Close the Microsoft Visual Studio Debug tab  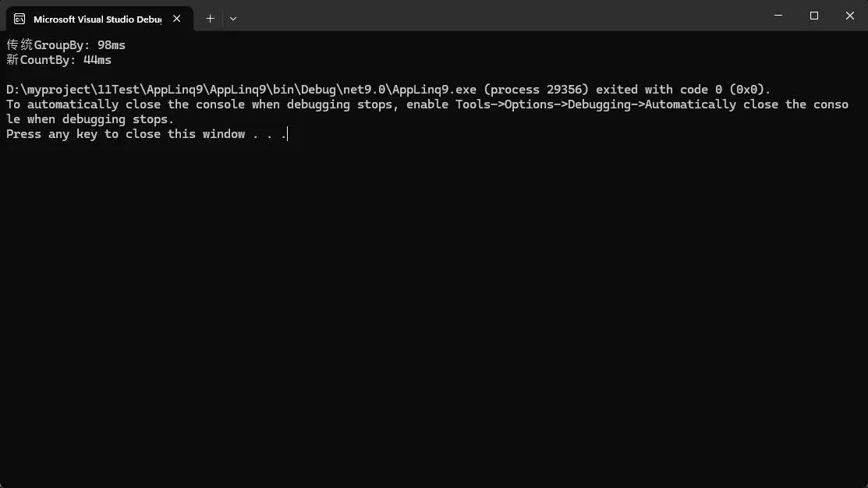177,19
